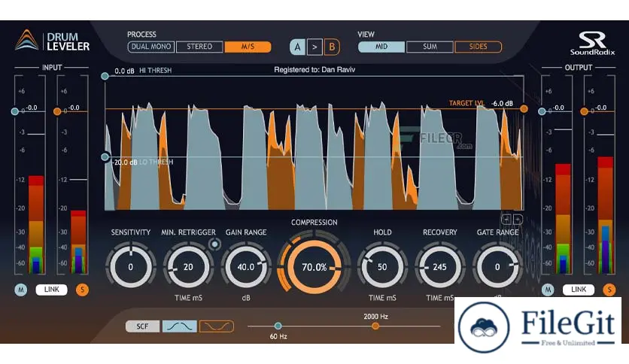
Task: Select STEREO process mode
Action: pyautogui.click(x=199, y=47)
